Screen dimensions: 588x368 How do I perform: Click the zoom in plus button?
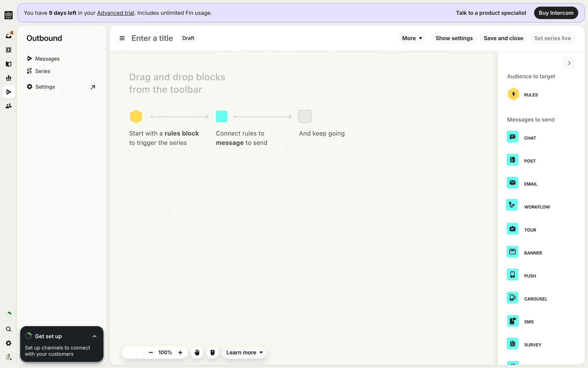click(180, 352)
